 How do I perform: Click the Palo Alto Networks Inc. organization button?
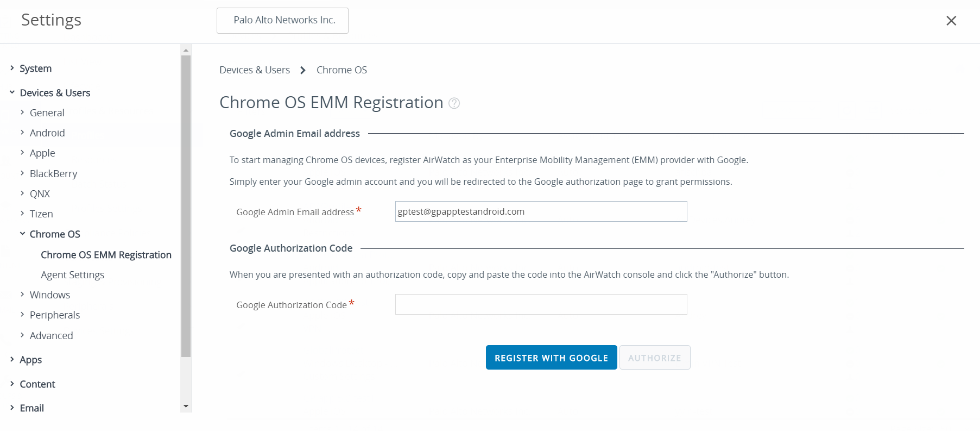[x=282, y=21]
